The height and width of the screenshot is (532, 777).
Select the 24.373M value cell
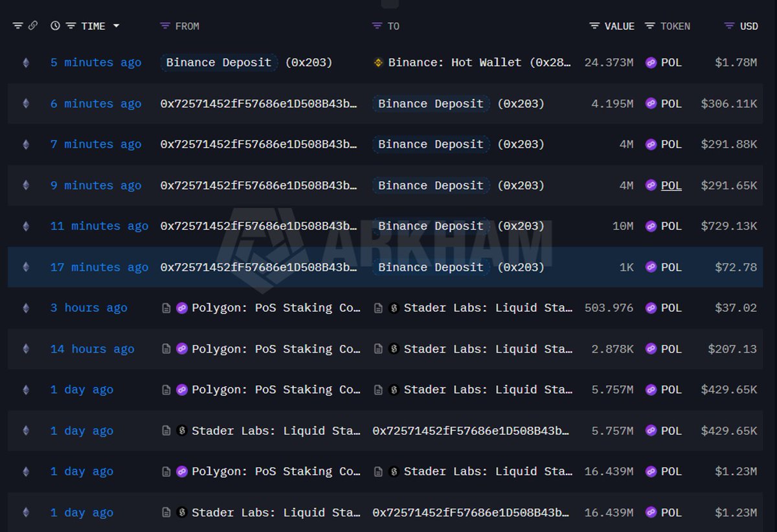tap(609, 63)
